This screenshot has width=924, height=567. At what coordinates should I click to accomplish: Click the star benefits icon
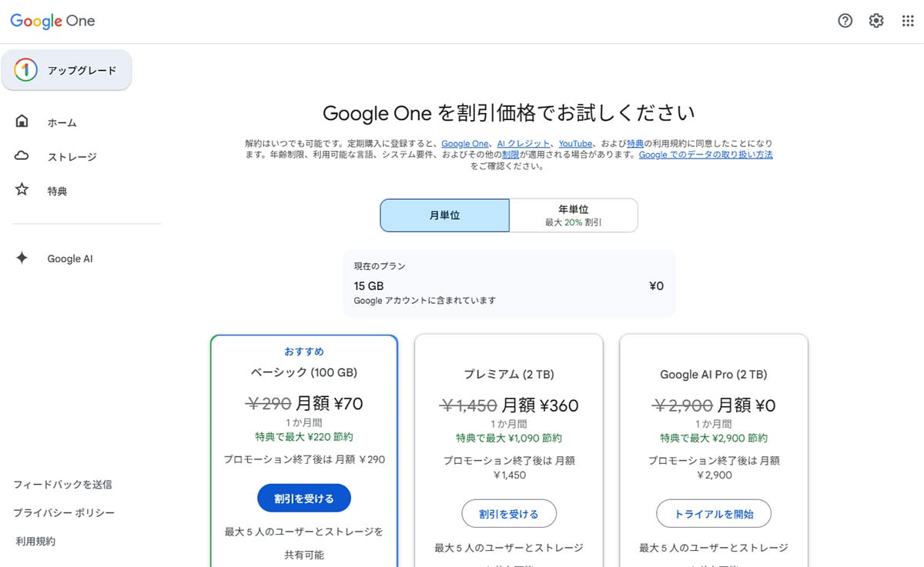[22, 190]
